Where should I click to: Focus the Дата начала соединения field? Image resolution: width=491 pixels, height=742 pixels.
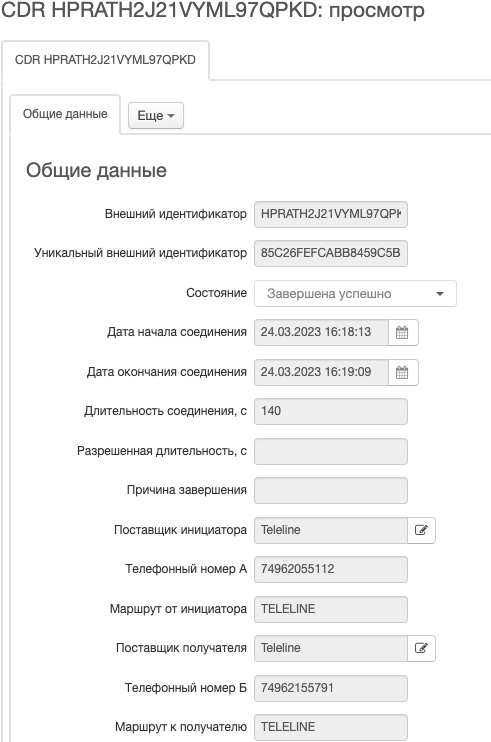coord(321,332)
